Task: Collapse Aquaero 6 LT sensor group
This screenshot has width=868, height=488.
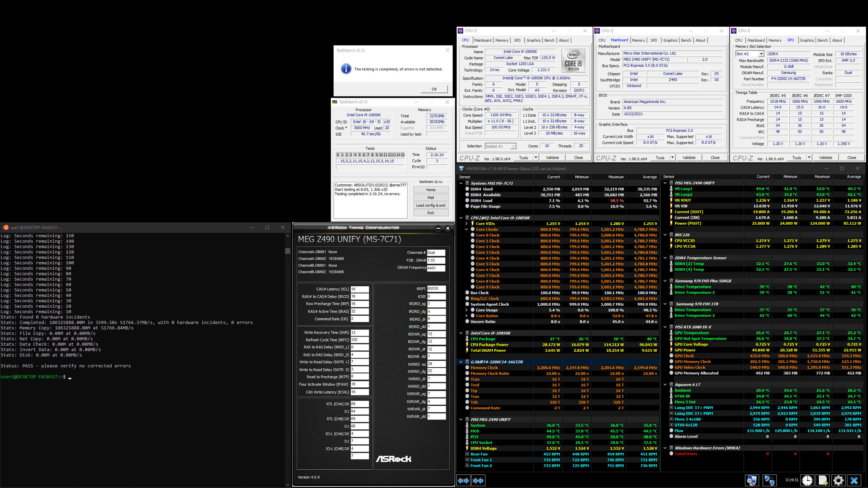Action: pos(665,384)
